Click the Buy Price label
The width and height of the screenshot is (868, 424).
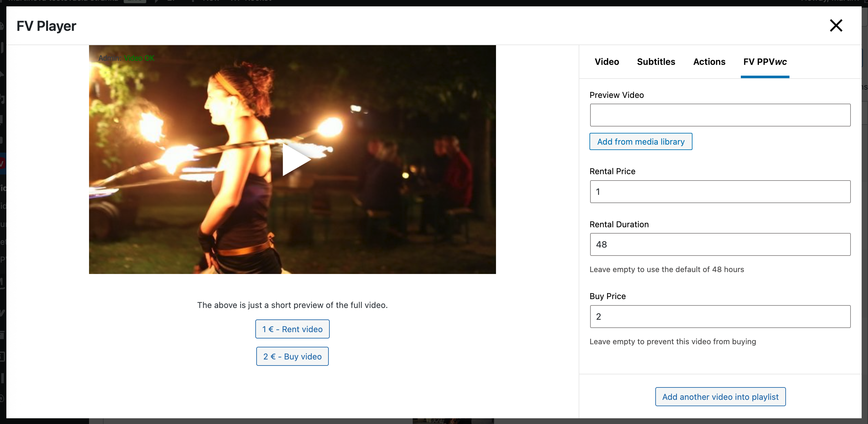(607, 296)
